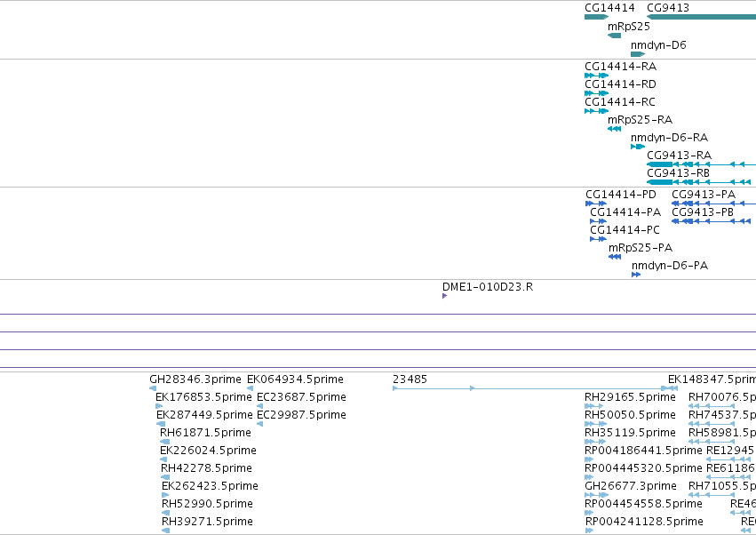Select the CG9413-RB transcript label
This screenshot has width=756, height=535.
(679, 172)
